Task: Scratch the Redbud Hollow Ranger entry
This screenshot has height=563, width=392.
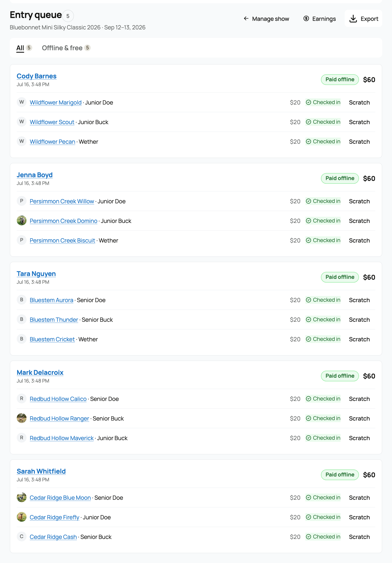Action: pyautogui.click(x=359, y=418)
